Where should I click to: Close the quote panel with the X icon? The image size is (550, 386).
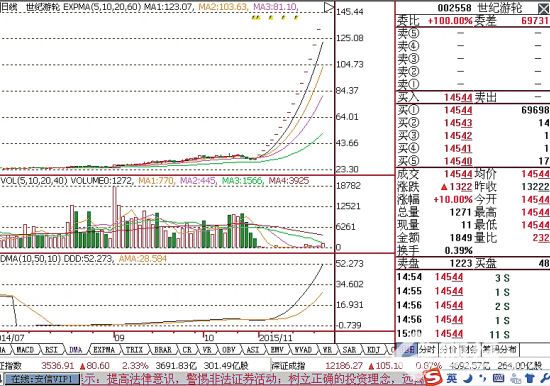pyautogui.click(x=544, y=8)
